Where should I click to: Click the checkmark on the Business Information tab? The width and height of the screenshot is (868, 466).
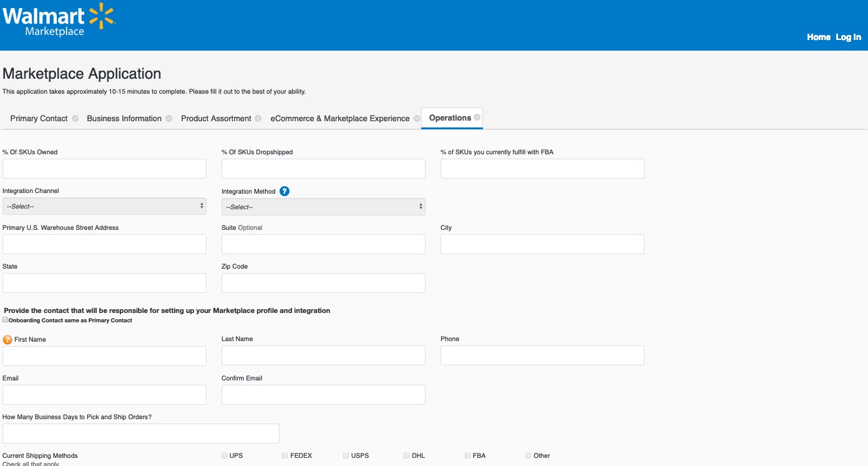coord(170,118)
